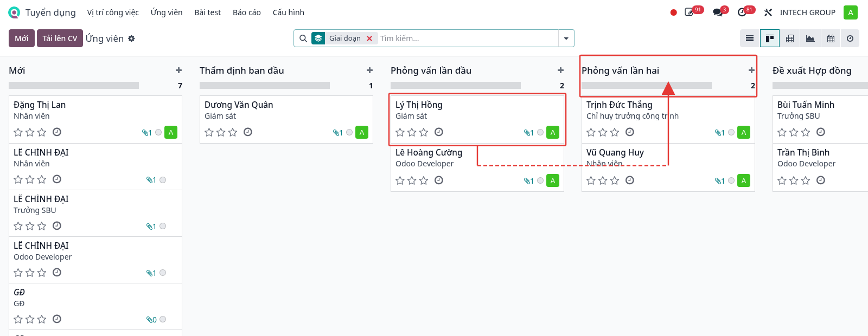The width and height of the screenshot is (868, 336).
Task: Switch to list view
Action: [x=750, y=38]
